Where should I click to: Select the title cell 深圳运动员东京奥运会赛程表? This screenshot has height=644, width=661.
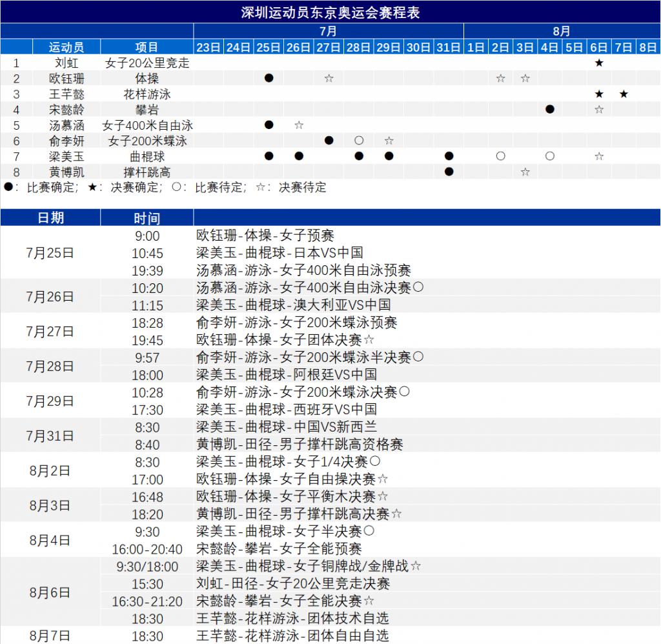[x=330, y=12]
